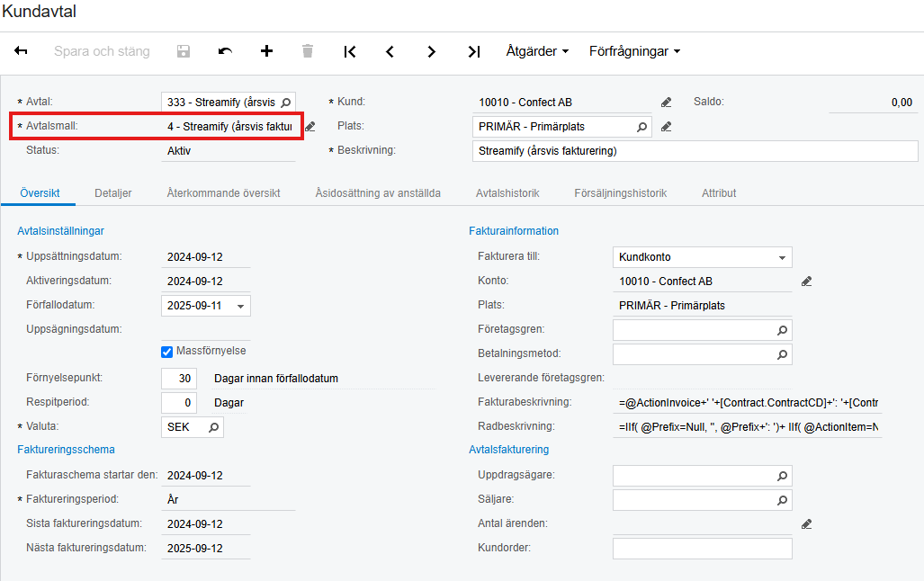Open the Attribut tab
The width and height of the screenshot is (924, 581).
pos(719,193)
